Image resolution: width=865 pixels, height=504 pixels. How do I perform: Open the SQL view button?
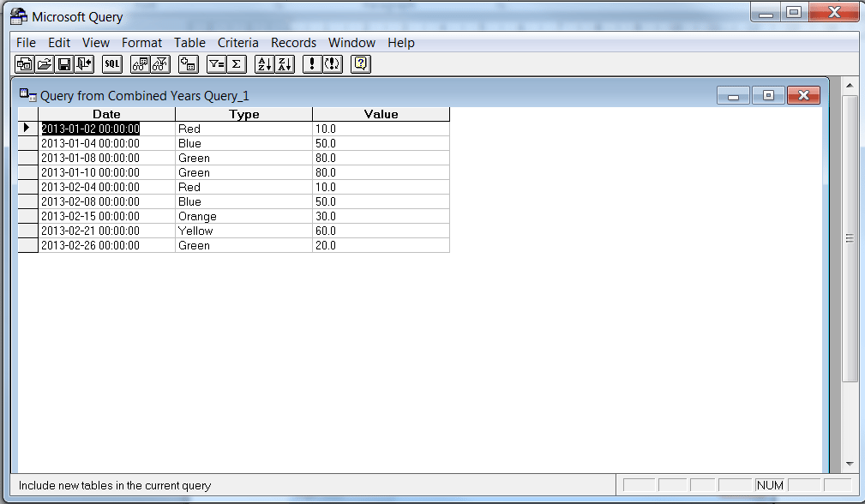click(x=112, y=64)
